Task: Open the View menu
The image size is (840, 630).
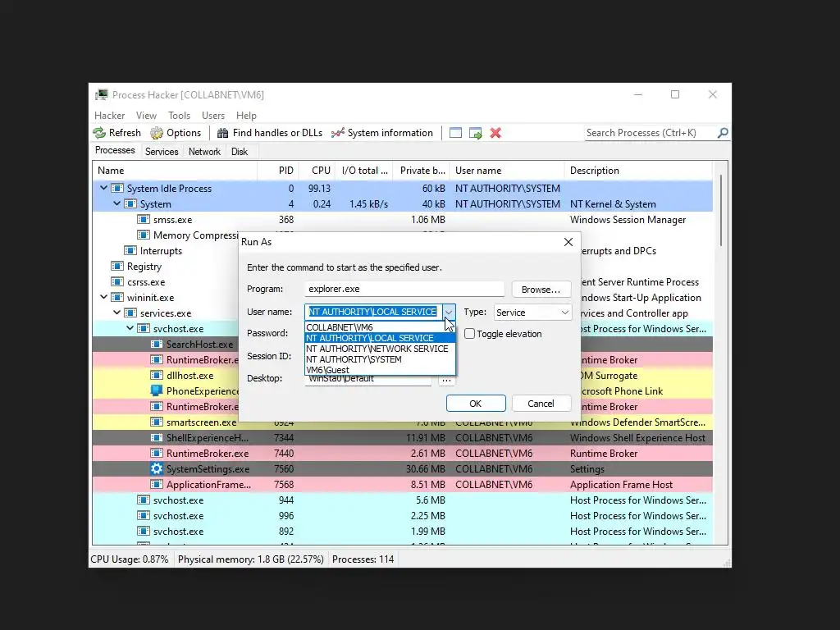Action: coord(146,116)
